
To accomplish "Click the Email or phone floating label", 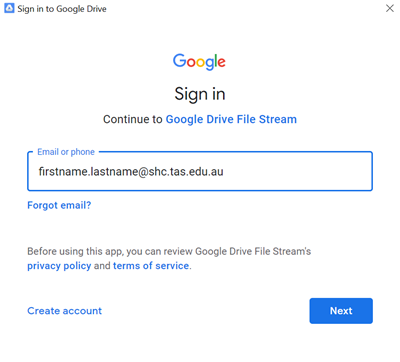I will tap(66, 152).
